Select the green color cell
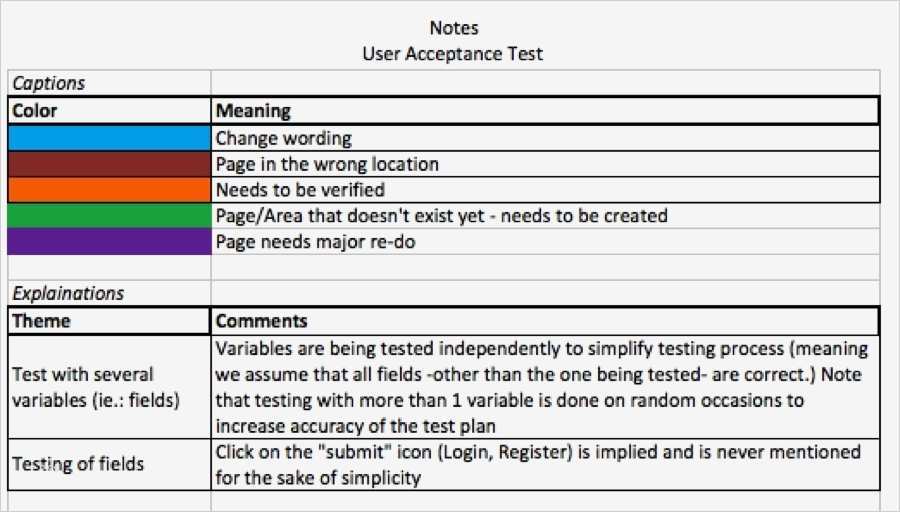 pyautogui.click(x=108, y=215)
